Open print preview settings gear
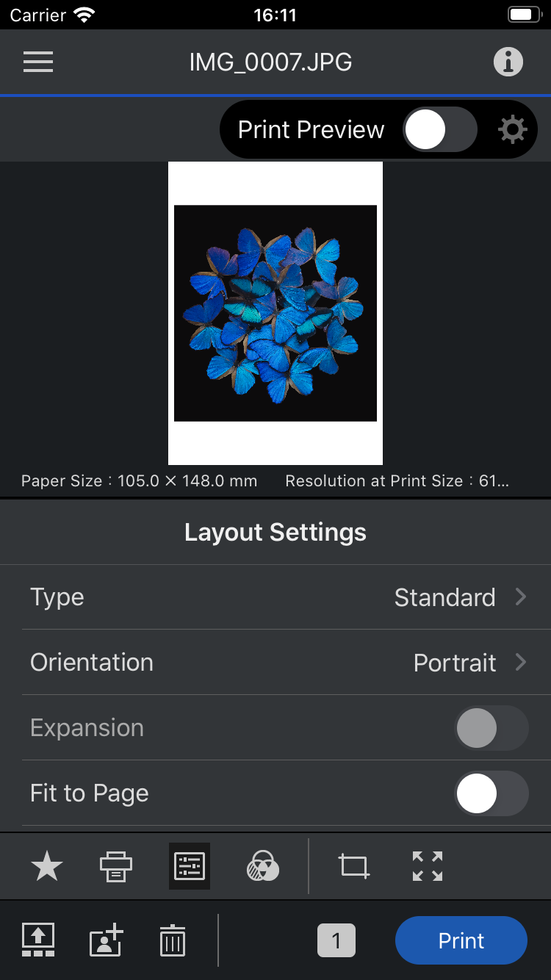 point(512,130)
